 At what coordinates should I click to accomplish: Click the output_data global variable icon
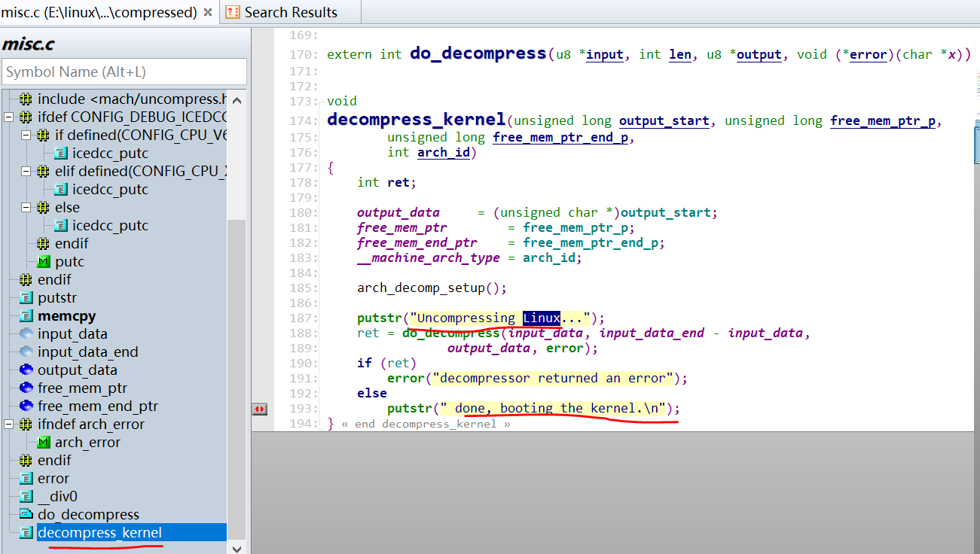coord(26,370)
